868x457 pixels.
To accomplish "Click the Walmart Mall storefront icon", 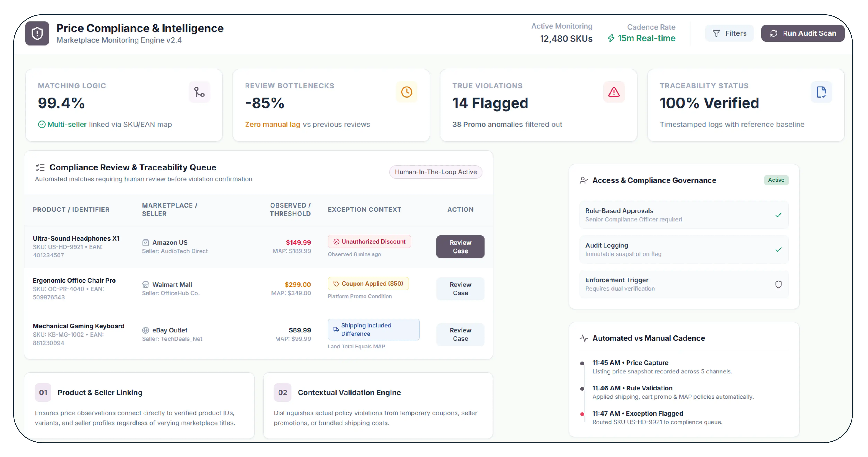I will (145, 285).
